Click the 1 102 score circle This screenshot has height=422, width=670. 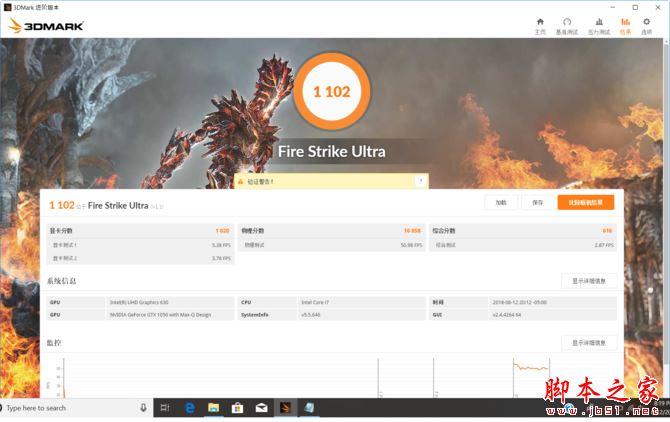coord(332,91)
